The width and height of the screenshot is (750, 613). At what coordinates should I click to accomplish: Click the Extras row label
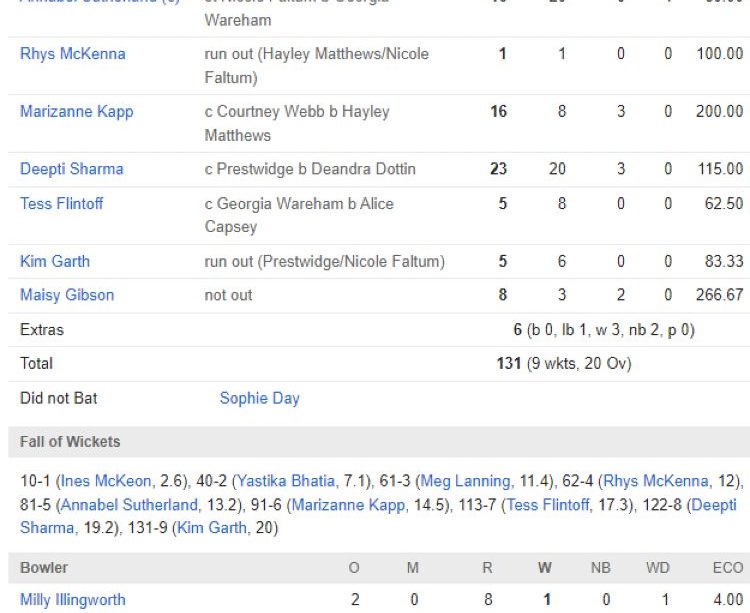click(42, 330)
